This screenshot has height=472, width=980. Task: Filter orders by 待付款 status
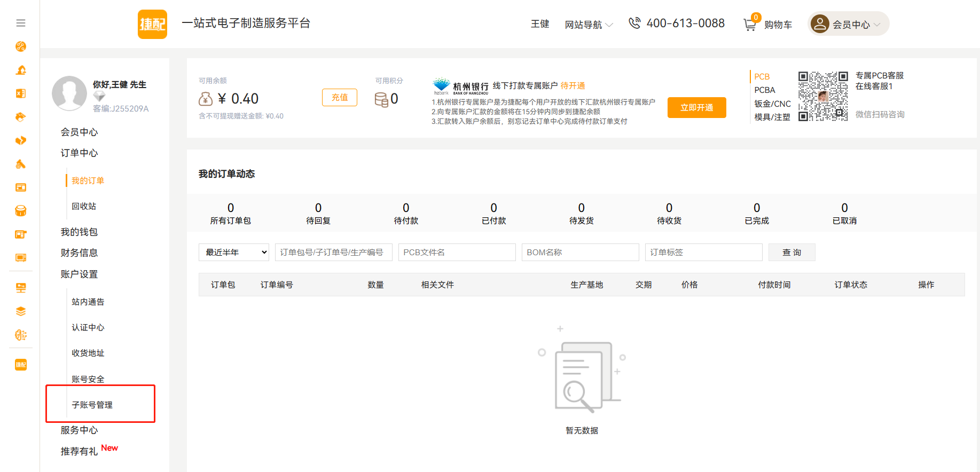click(x=406, y=214)
